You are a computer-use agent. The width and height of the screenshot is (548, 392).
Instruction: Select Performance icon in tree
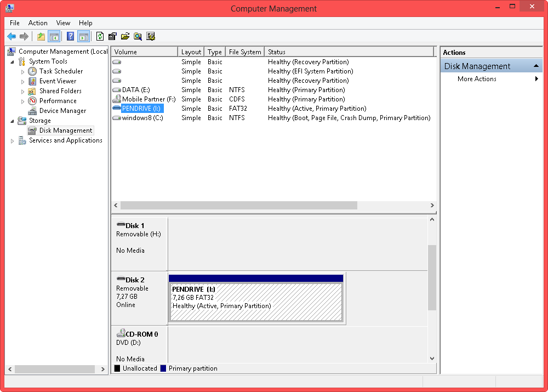point(32,101)
